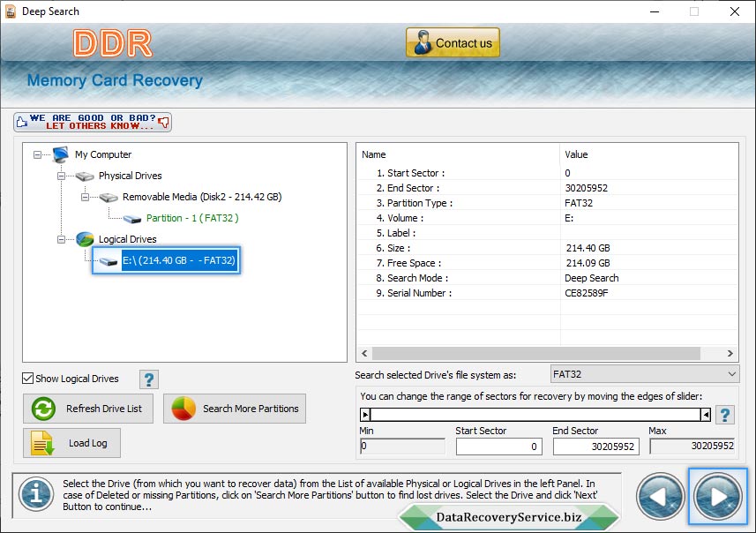Viewport: 756px width, 533px height.
Task: Select the '8. Search Mode :' row
Action: click(x=548, y=277)
